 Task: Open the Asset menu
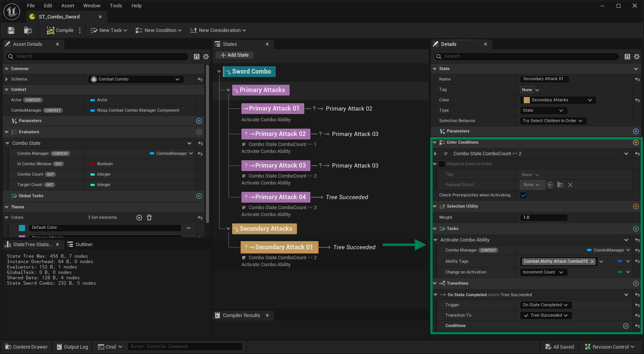coord(67,6)
